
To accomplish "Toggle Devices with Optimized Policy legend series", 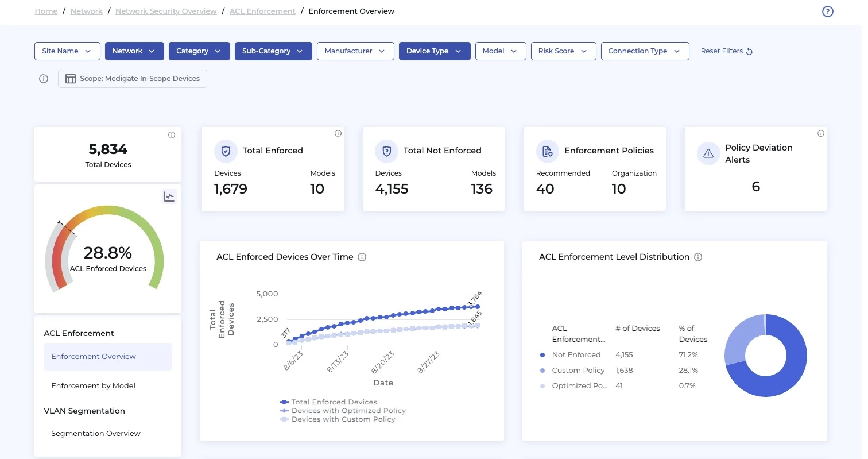I will (348, 411).
